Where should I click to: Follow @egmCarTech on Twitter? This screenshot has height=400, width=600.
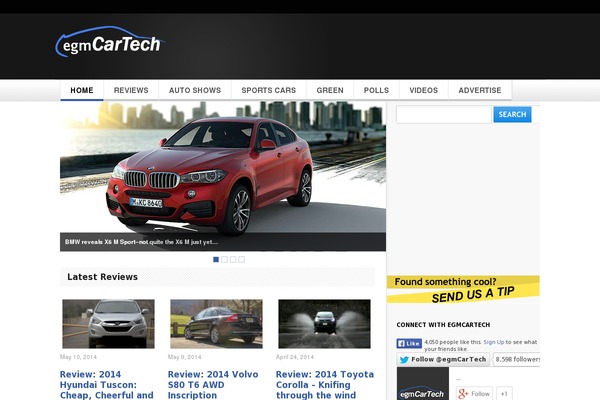coord(443,359)
